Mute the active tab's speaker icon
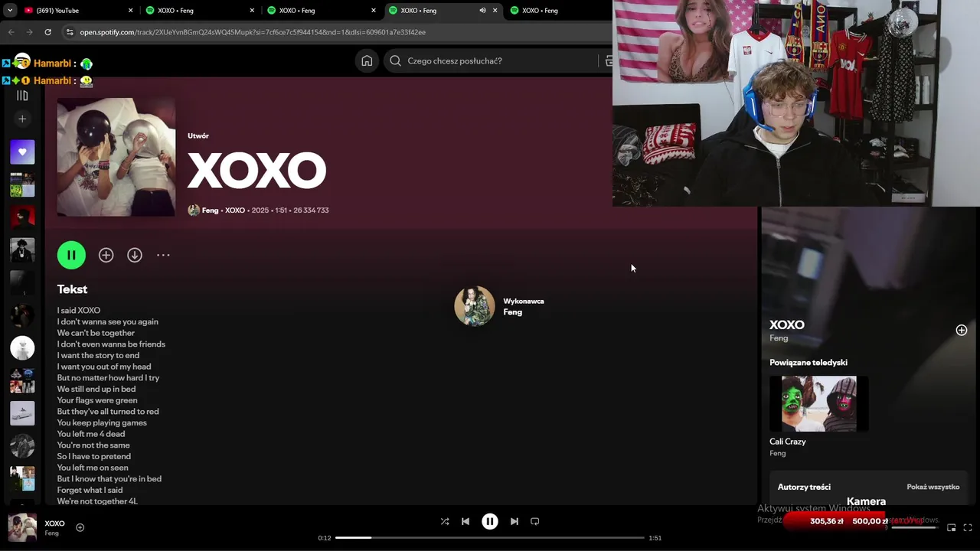 pos(482,11)
